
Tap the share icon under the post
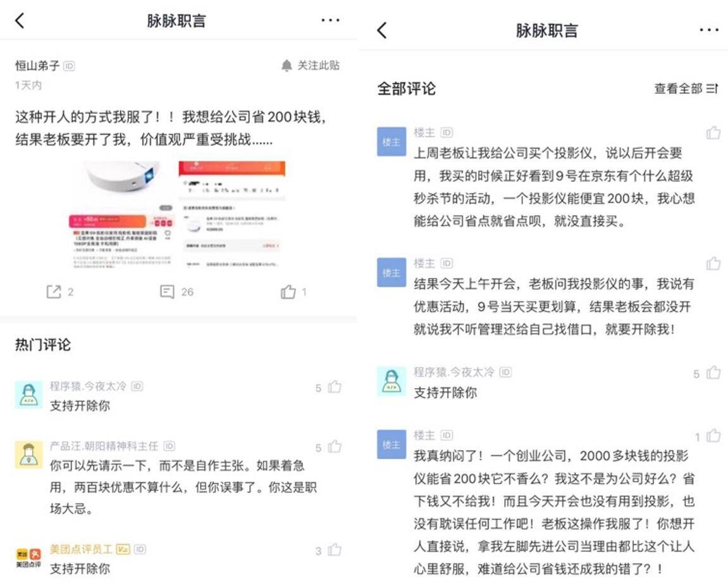click(x=54, y=292)
